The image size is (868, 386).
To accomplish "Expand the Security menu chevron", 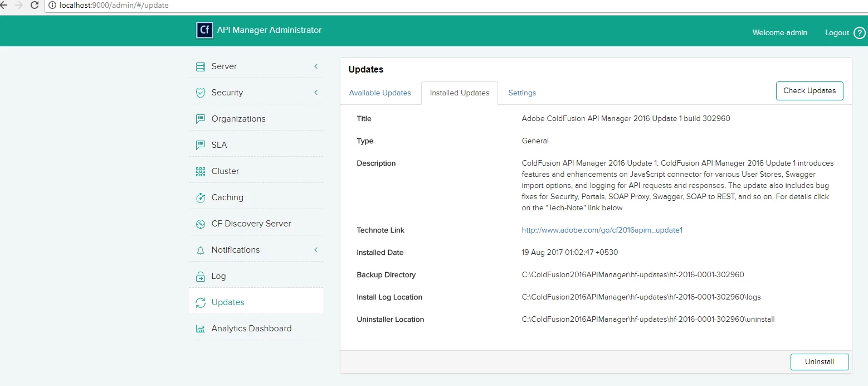I will pyautogui.click(x=316, y=93).
